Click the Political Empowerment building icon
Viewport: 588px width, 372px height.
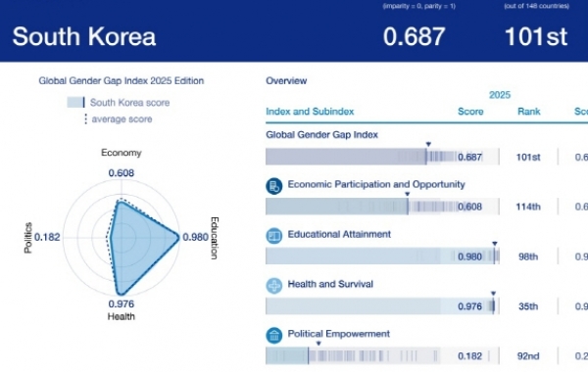pos(274,335)
